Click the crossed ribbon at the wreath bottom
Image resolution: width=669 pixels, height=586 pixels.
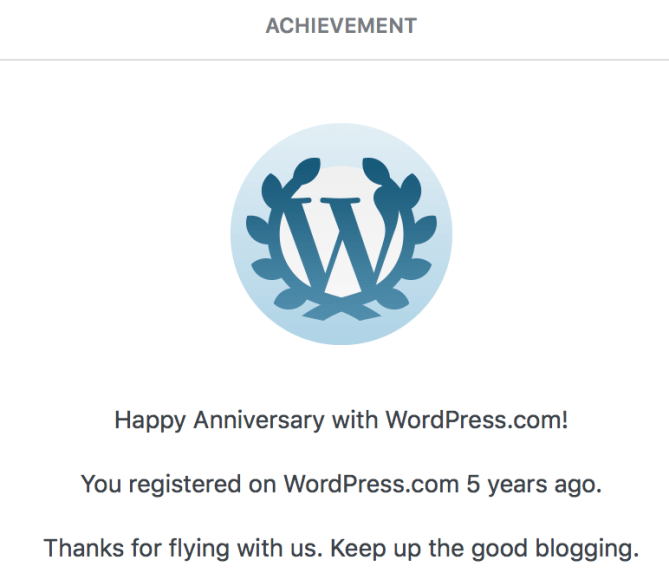[x=341, y=307]
